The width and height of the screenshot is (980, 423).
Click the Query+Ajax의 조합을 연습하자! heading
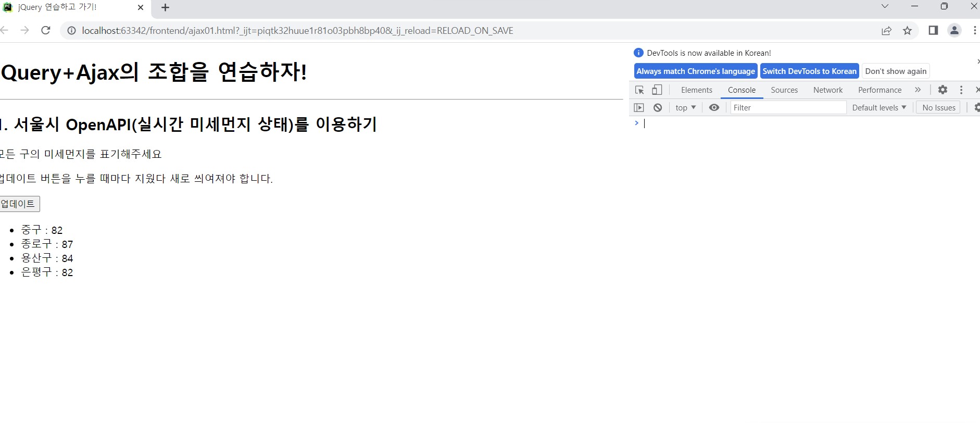coord(154,72)
